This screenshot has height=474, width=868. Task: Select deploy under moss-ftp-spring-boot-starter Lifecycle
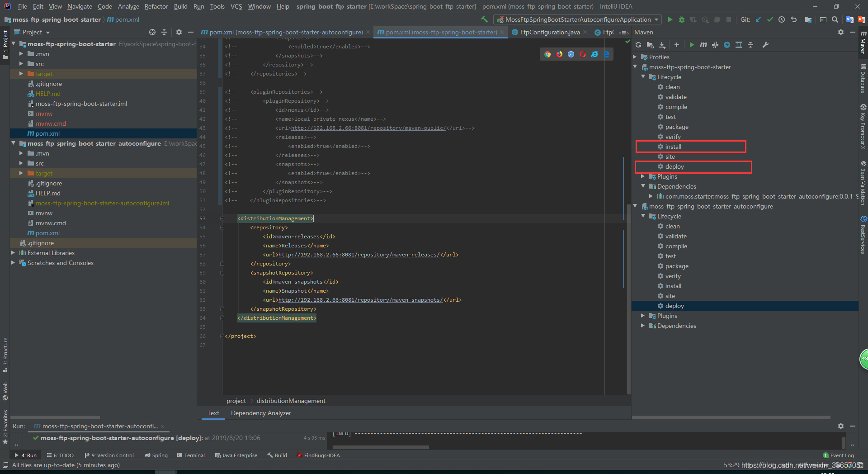pos(674,166)
